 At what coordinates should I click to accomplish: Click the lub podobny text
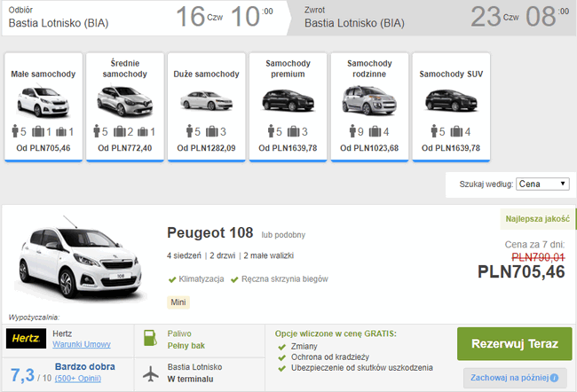point(283,235)
